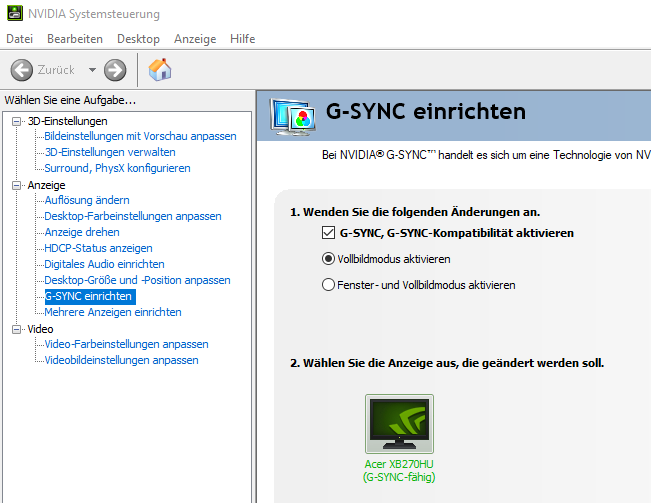Open Video-Farbeinstellungen anpassen
Image resolution: width=651 pixels, height=503 pixels.
coord(126,344)
